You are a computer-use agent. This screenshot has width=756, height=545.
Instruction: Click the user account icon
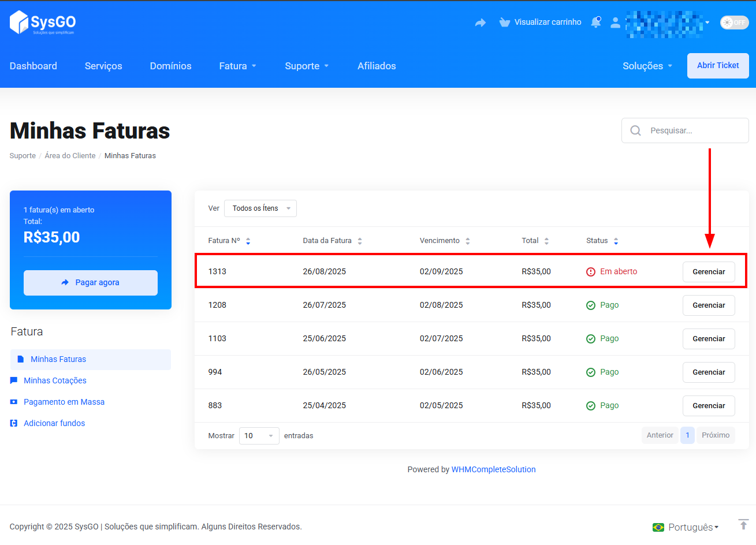(x=615, y=23)
